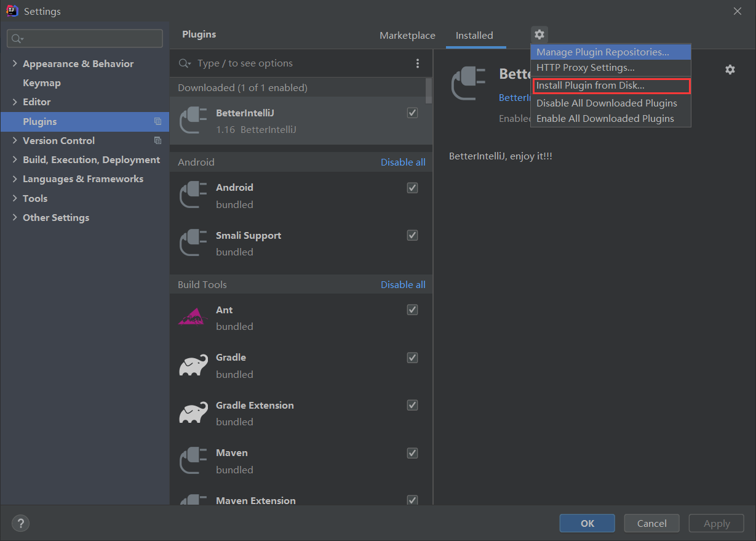Click the help question mark icon
Viewport: 756px width, 541px height.
click(x=20, y=524)
